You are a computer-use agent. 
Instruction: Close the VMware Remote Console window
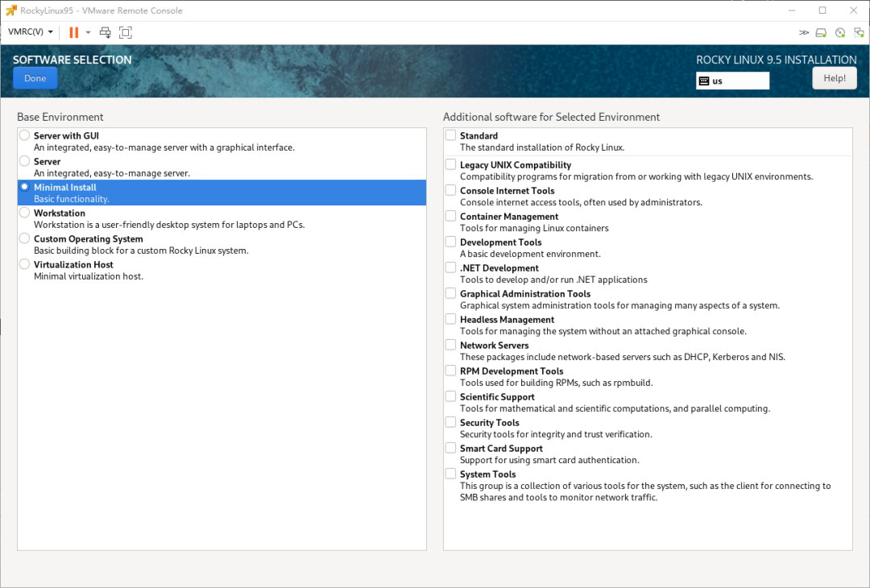tap(853, 10)
